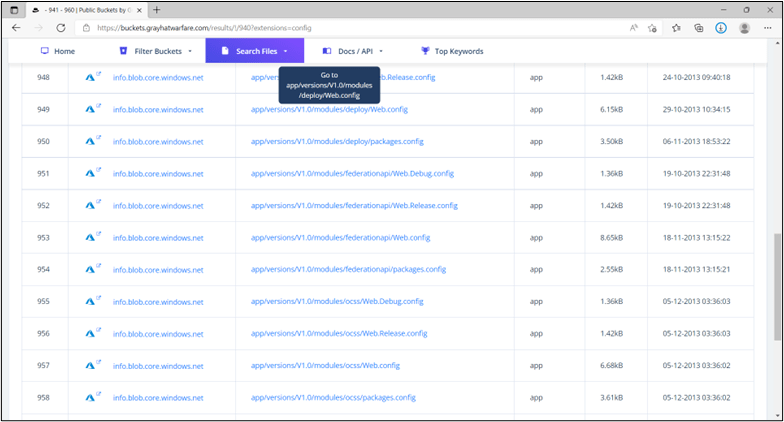The image size is (784, 422).
Task: Click the Azure icon in row 949
Action: point(88,109)
